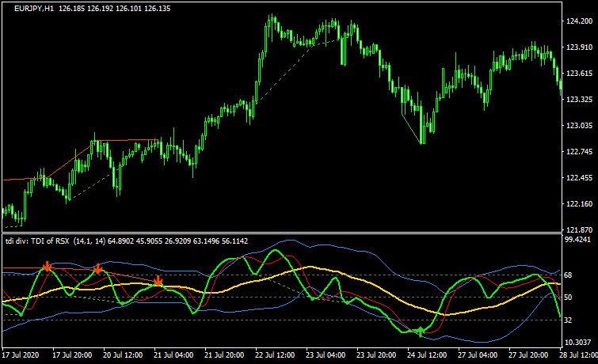Click the 123.910 price level label
Viewport: 598px width, 364px height.
581,47
